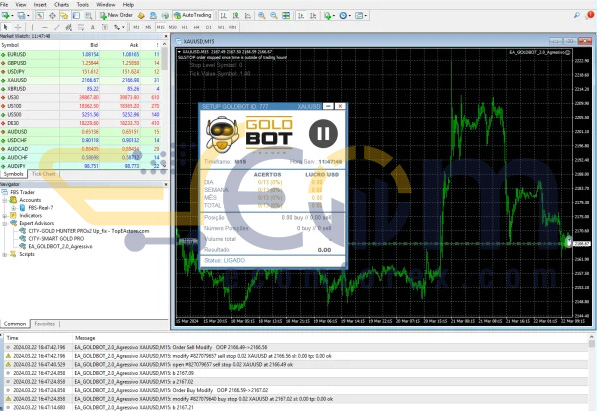Click the zoom in magnifier icon

[x=262, y=16]
